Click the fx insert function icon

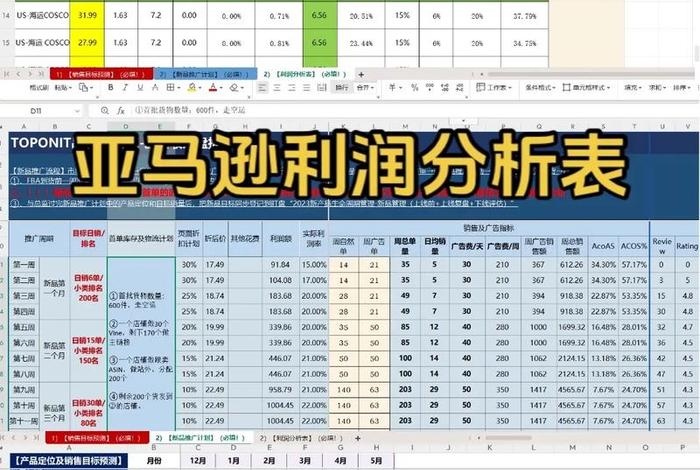121,110
